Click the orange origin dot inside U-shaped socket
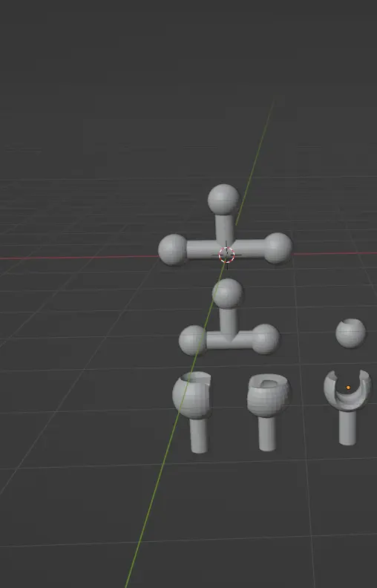 [x=348, y=388]
